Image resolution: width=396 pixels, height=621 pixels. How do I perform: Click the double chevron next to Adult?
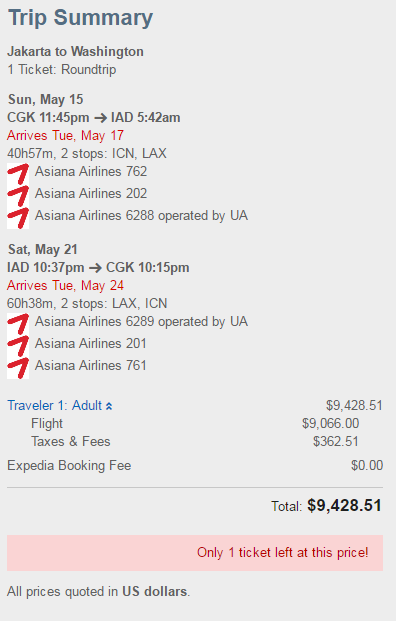click(109, 406)
